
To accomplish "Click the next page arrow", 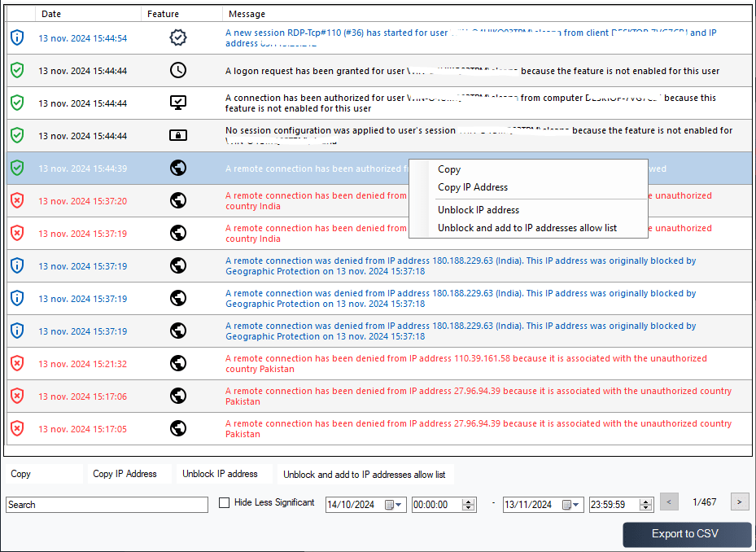I will pyautogui.click(x=739, y=502).
